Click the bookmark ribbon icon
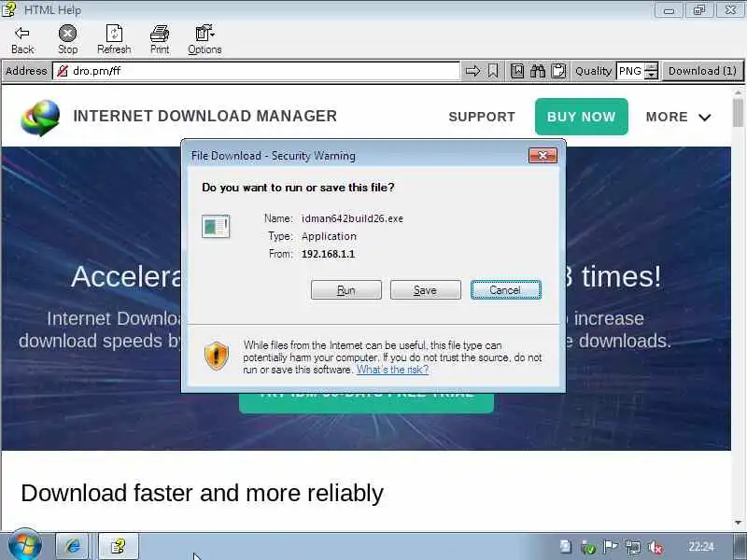The height and width of the screenshot is (560, 747). pos(493,71)
